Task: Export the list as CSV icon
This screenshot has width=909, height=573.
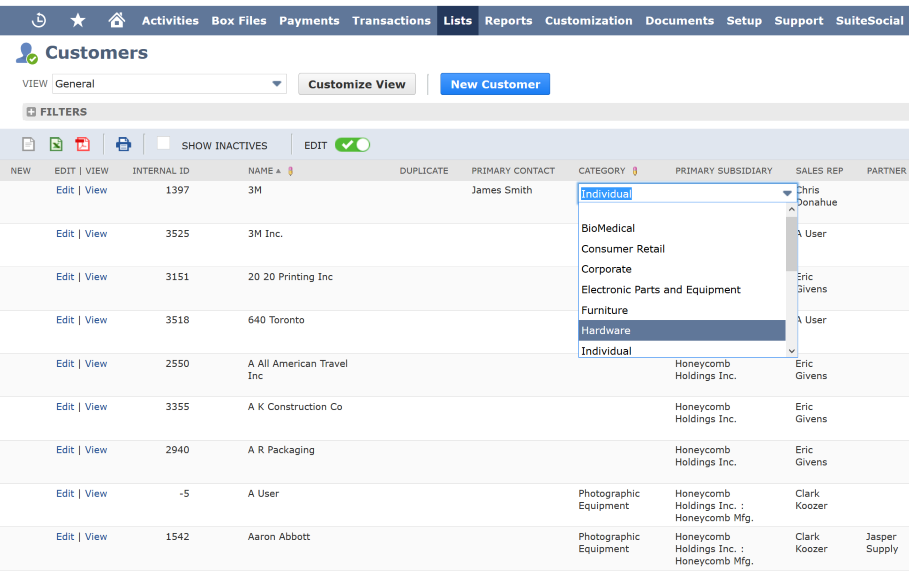Action: coord(28,144)
